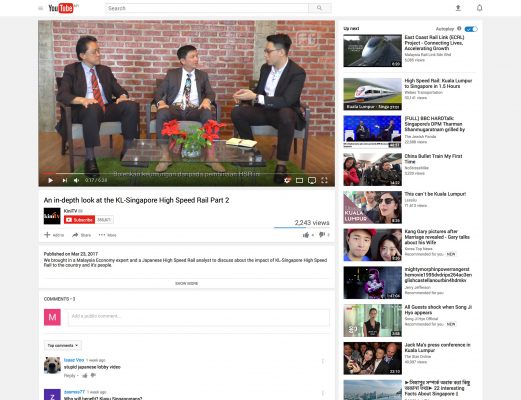The image size is (521, 400).
Task: Skip to next video
Action: pos(65,180)
